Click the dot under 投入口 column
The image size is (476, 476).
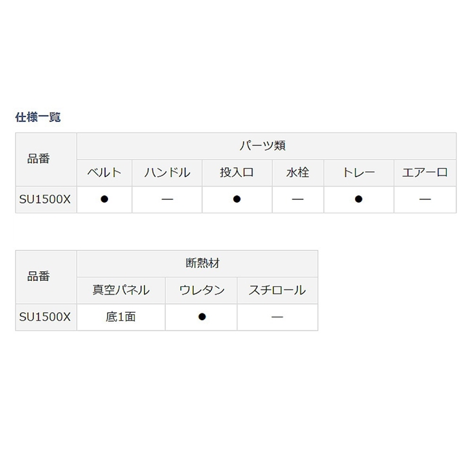point(237,199)
